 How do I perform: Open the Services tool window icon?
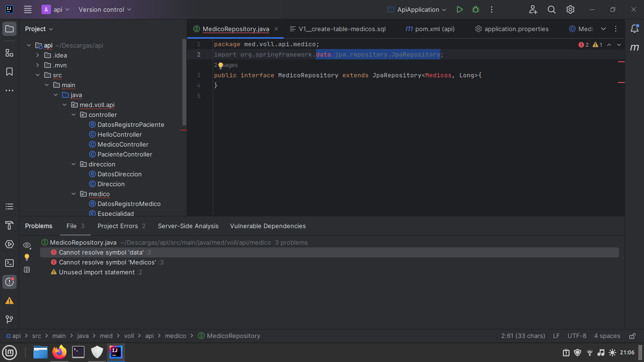(x=9, y=244)
